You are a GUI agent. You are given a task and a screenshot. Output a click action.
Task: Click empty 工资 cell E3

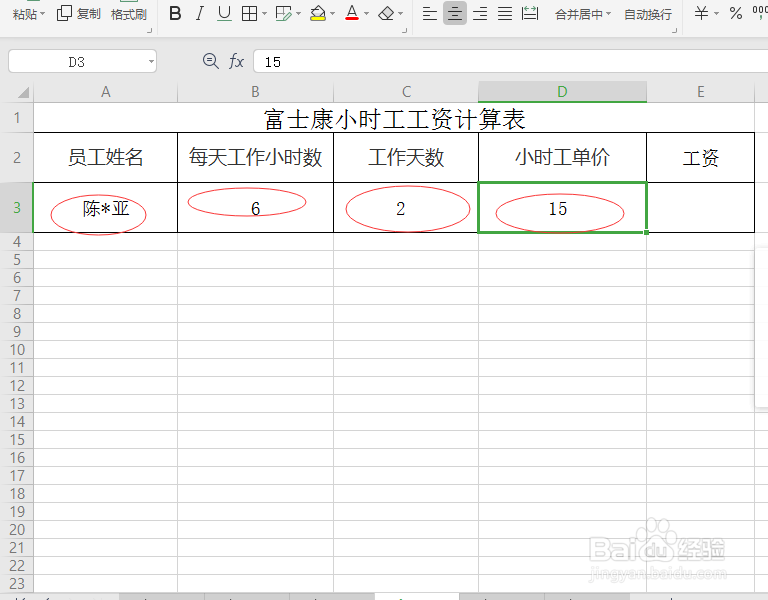click(700, 208)
